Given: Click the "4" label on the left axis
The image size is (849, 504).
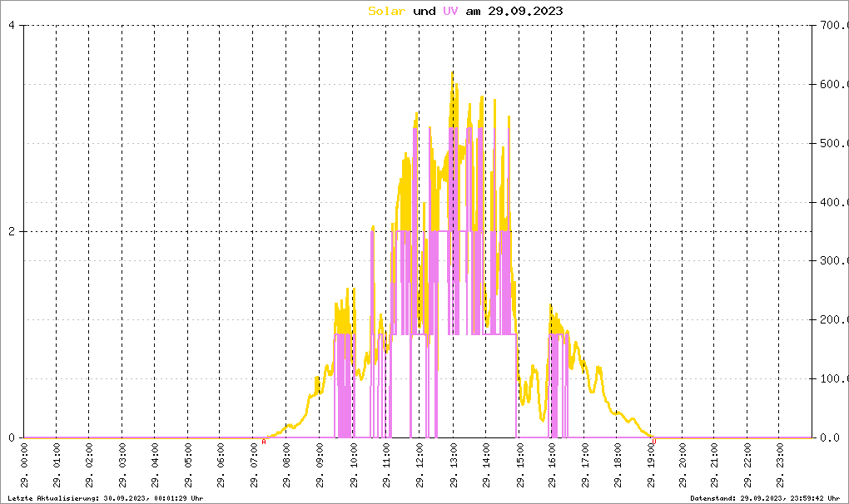Looking at the screenshot, I should tap(12, 25).
